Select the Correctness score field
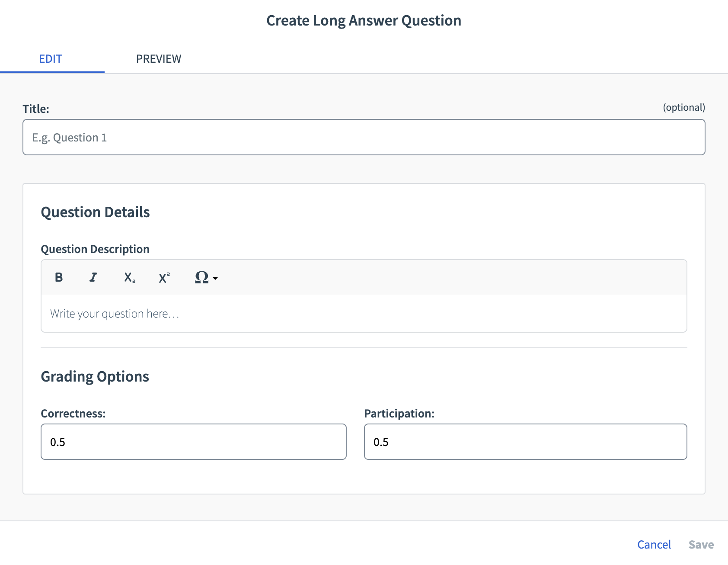Viewport: 728px width, 565px height. (x=193, y=442)
